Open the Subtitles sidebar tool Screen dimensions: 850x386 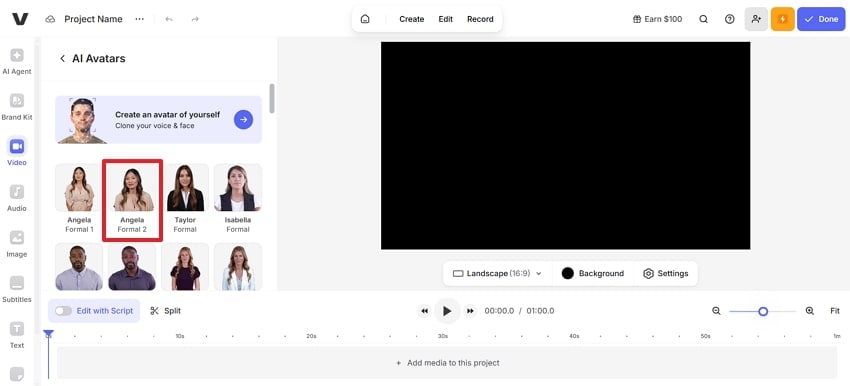click(x=17, y=289)
